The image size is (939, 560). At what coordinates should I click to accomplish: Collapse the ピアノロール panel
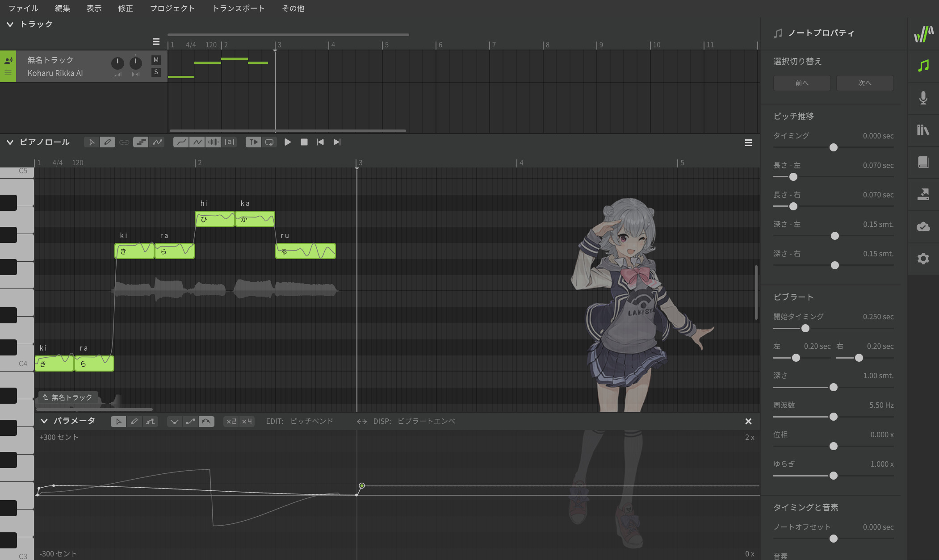[x=10, y=142]
